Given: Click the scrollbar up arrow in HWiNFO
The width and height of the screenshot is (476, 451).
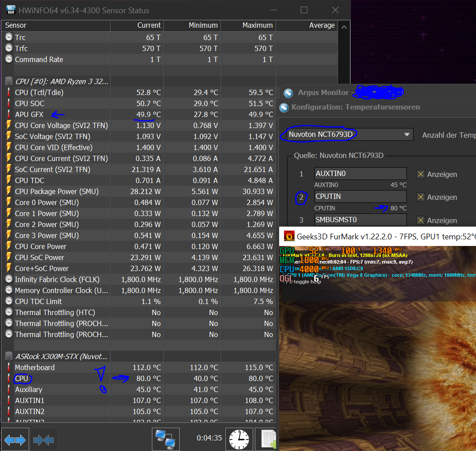Looking at the screenshot, I should point(344,27).
